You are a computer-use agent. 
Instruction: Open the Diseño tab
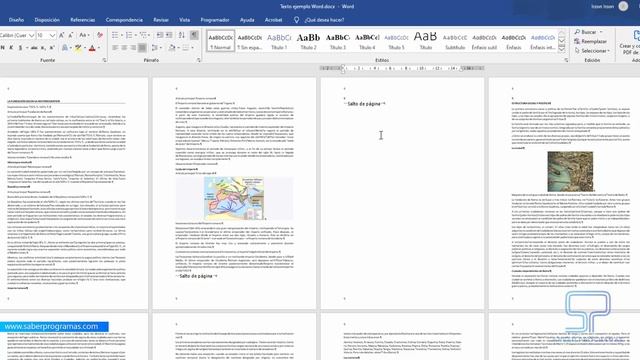(16, 20)
